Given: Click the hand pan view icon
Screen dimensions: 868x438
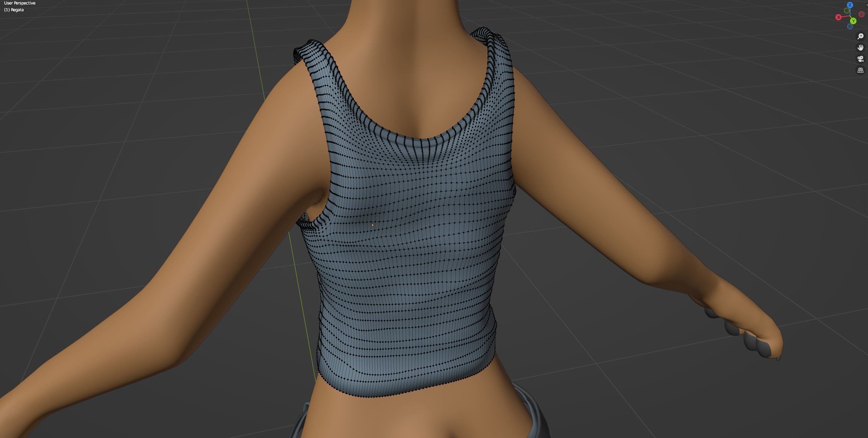Looking at the screenshot, I should coord(861,48).
